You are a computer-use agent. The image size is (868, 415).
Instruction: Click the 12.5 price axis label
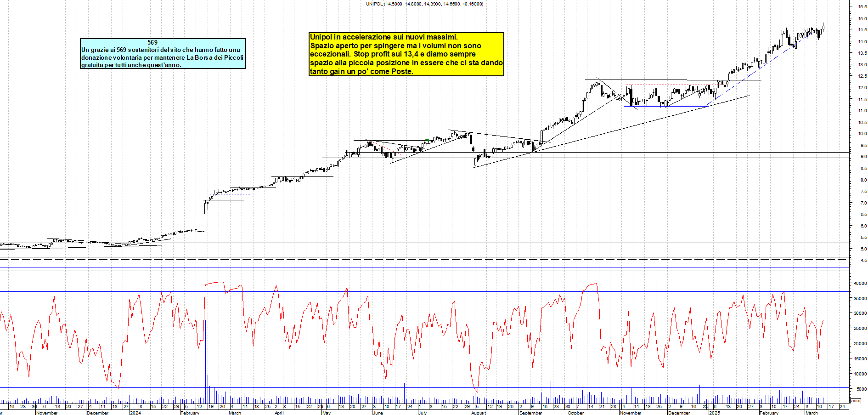862,76
